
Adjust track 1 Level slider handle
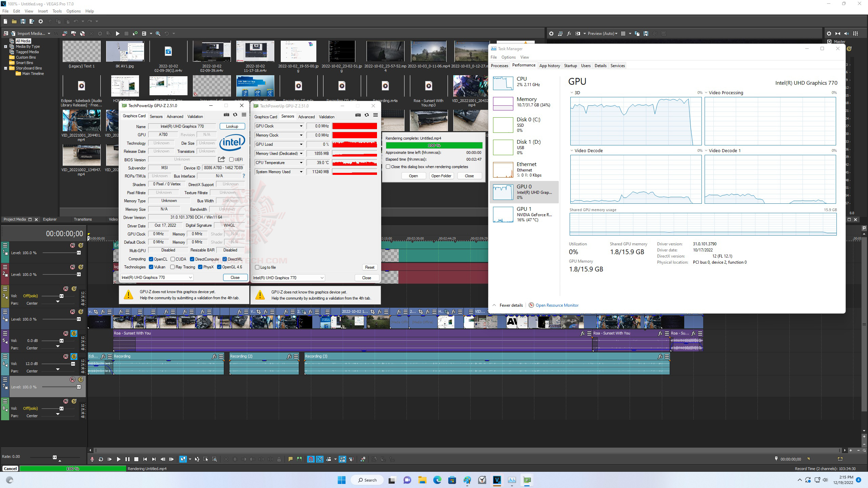click(79, 253)
